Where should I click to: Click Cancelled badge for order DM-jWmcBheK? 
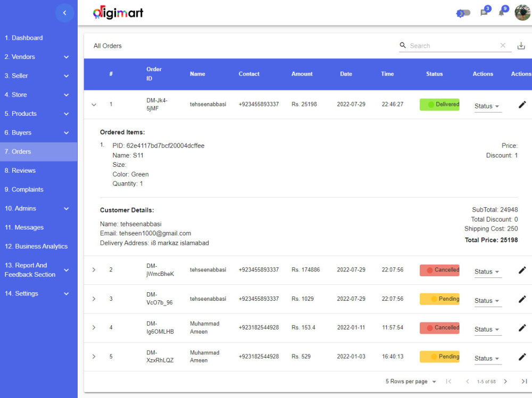[x=439, y=270]
